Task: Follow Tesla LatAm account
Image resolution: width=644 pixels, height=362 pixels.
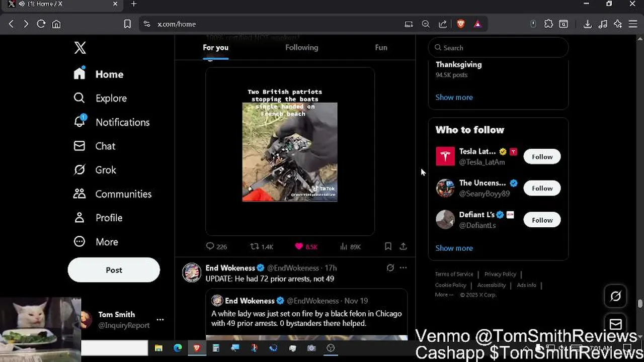Action: tap(542, 156)
